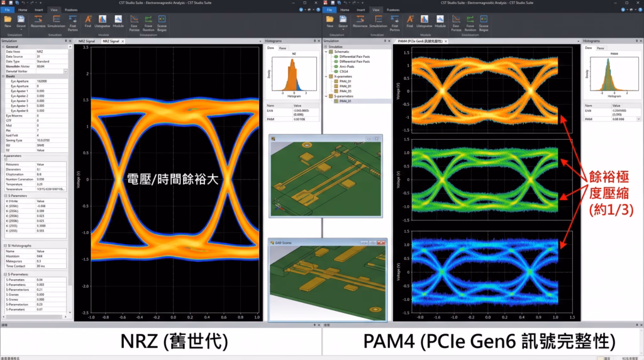Screen dimensions: 644x360
Task: Click the floppy-disk save icon in PAM4 window ribbon
Action: pyautogui.click(x=343, y=20)
